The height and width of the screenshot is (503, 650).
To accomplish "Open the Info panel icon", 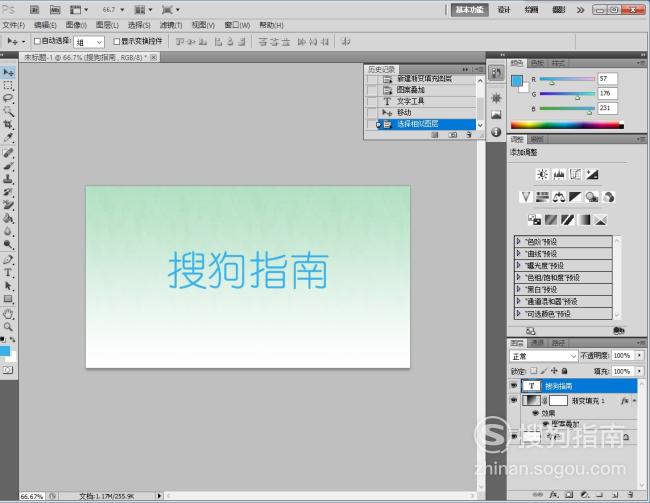I will click(x=496, y=132).
